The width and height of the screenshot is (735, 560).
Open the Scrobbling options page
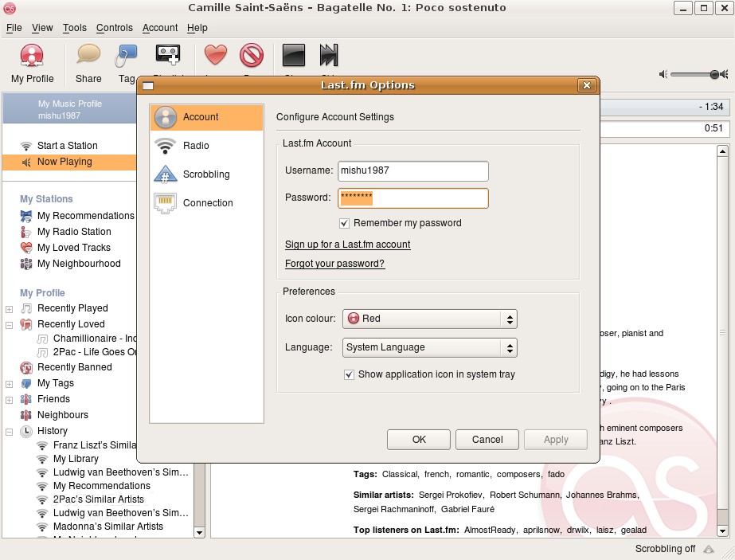point(207,174)
